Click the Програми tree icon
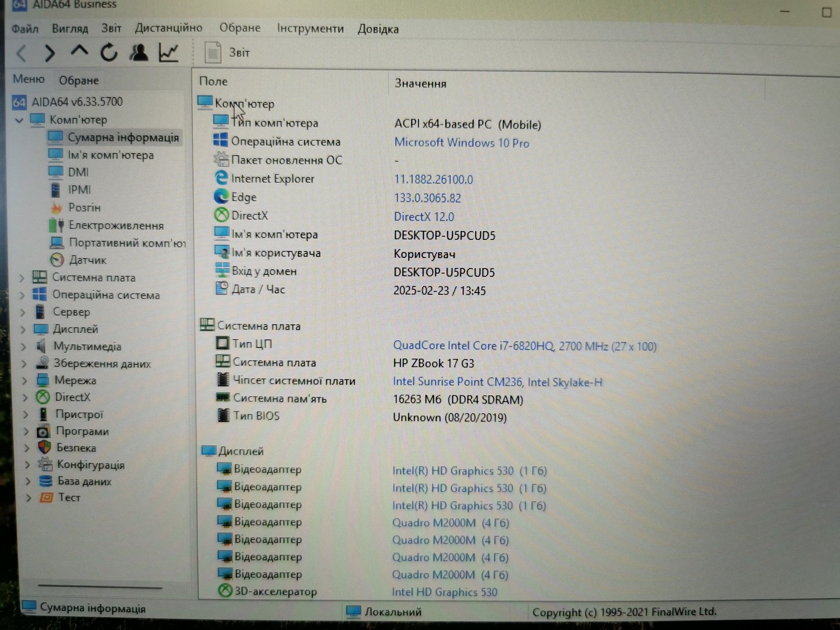 click(43, 432)
